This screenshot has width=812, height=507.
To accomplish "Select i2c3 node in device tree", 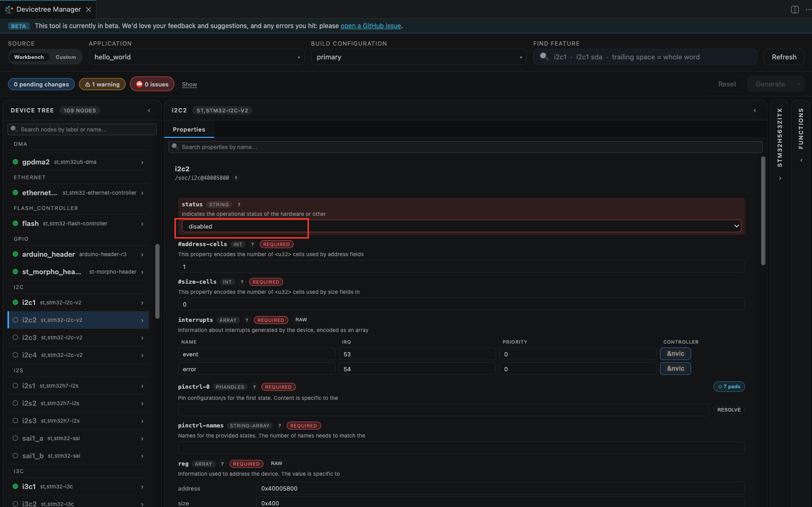I will [78, 338].
